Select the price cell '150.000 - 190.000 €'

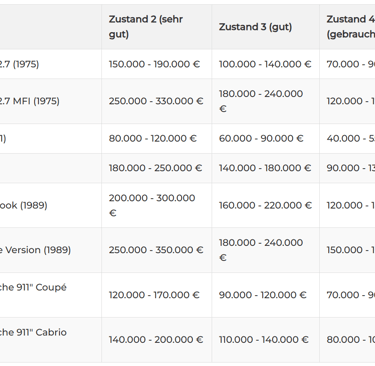156,64
